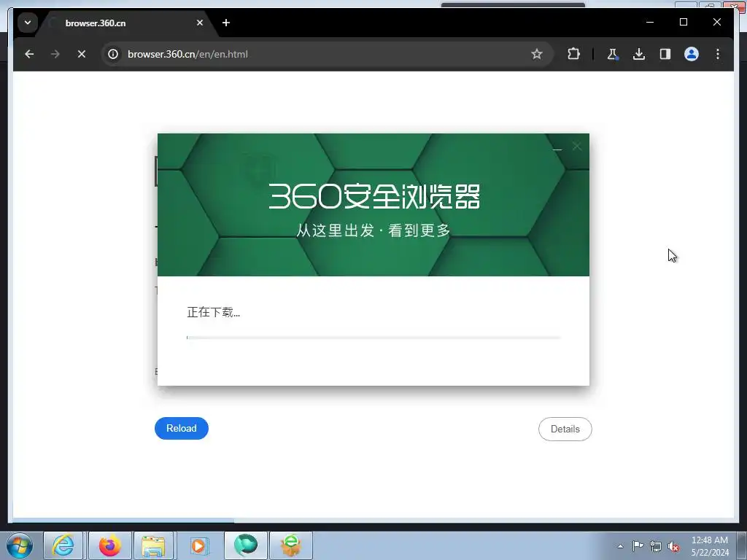Open the Chrome profile avatar
The width and height of the screenshot is (747, 560).
[x=692, y=54]
